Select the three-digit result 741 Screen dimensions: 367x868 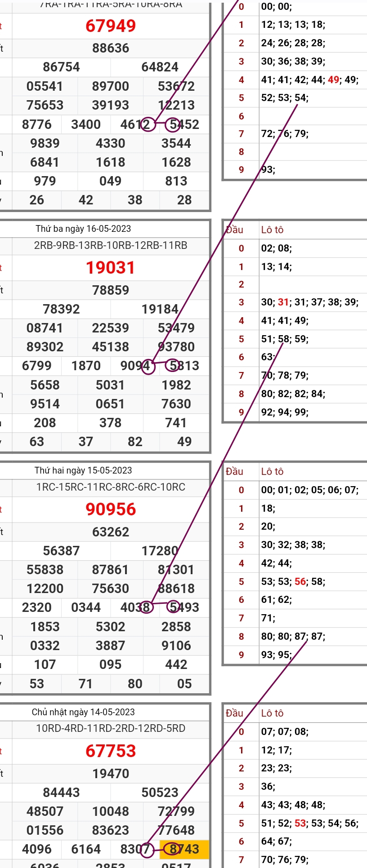click(176, 423)
